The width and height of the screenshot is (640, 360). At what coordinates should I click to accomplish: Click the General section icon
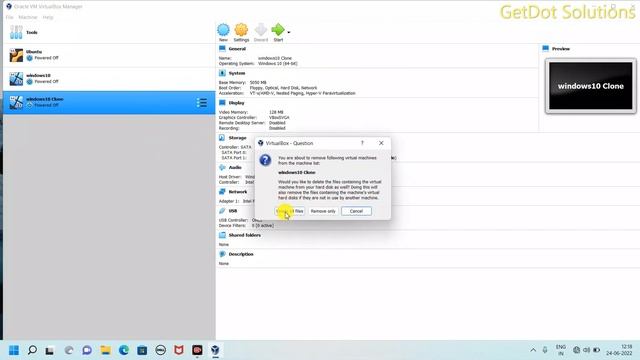click(222, 49)
